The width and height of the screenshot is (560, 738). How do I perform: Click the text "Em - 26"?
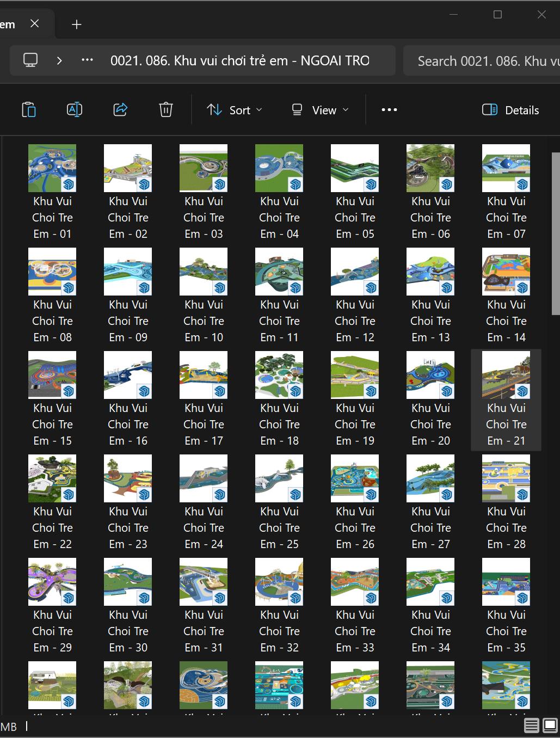pyautogui.click(x=355, y=544)
